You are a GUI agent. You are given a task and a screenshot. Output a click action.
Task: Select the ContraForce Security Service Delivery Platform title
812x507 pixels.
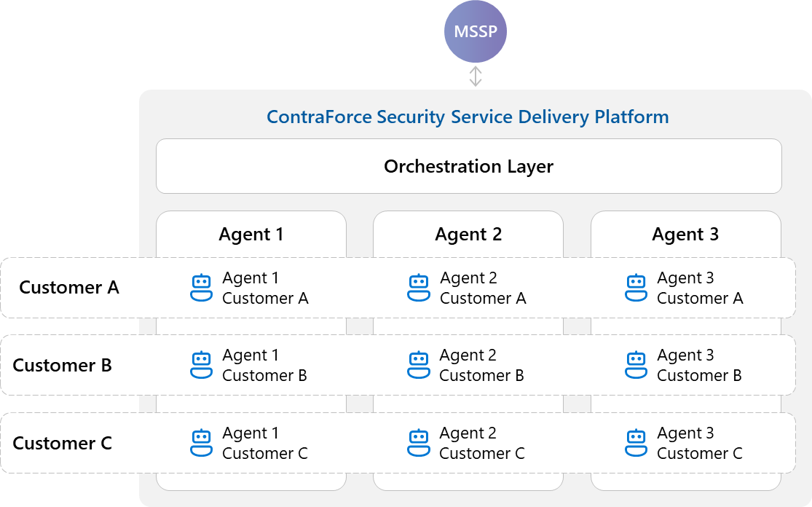pos(468,117)
